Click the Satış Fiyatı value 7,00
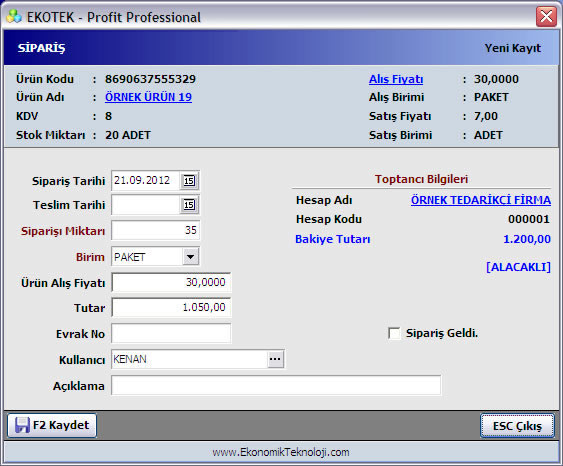The image size is (563, 466). click(486, 116)
